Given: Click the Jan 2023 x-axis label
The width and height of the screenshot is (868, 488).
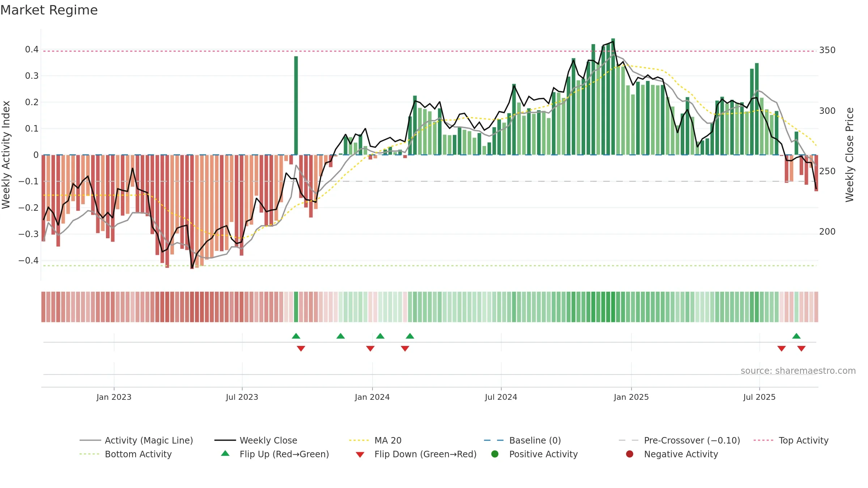Looking at the screenshot, I should click(114, 397).
